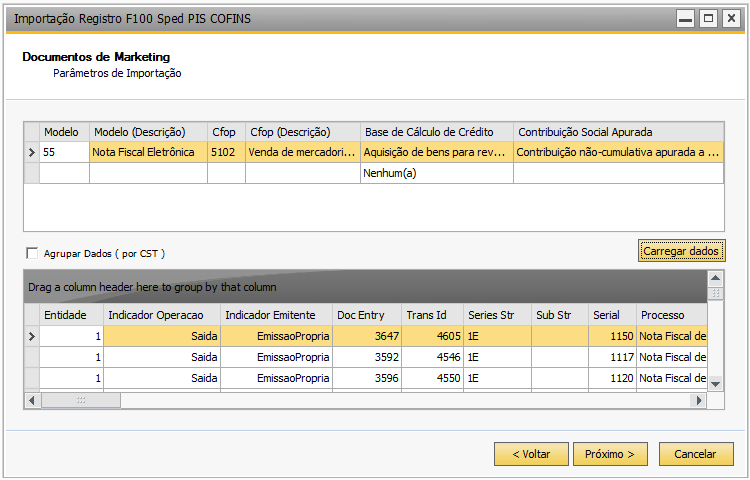Image resolution: width=750 pixels, height=480 pixels.
Task: Maximize the Importação Registro F100 window
Action: [708, 19]
